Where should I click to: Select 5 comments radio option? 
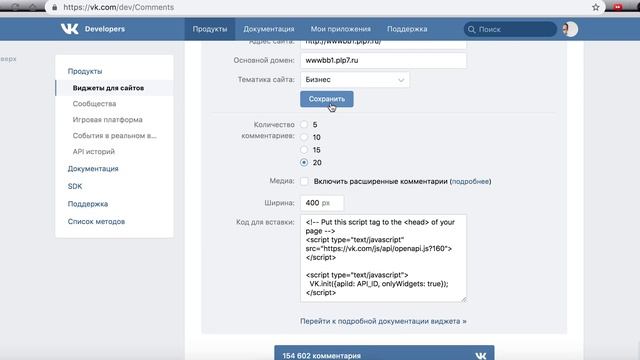[x=304, y=124]
